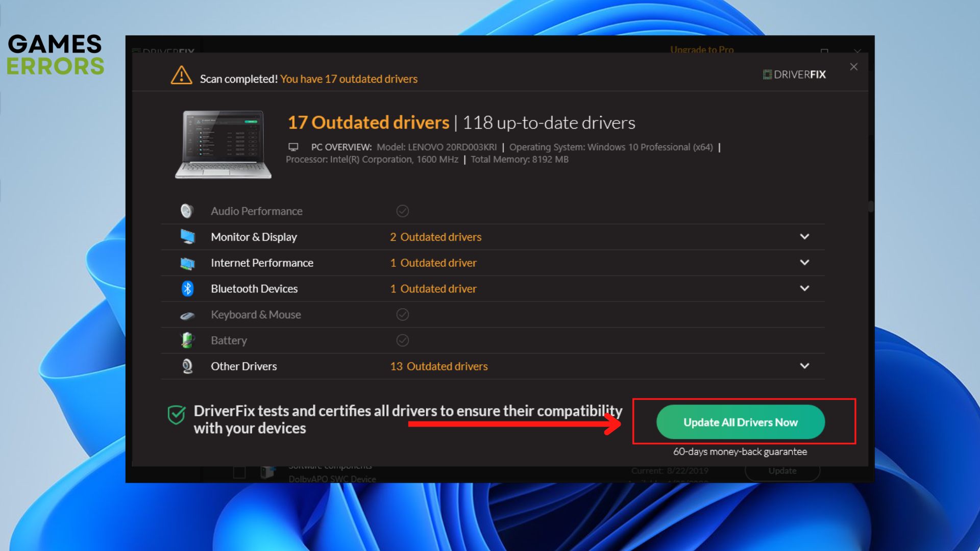The image size is (980, 551).
Task: Click Update All Drivers Now button
Action: coord(740,422)
